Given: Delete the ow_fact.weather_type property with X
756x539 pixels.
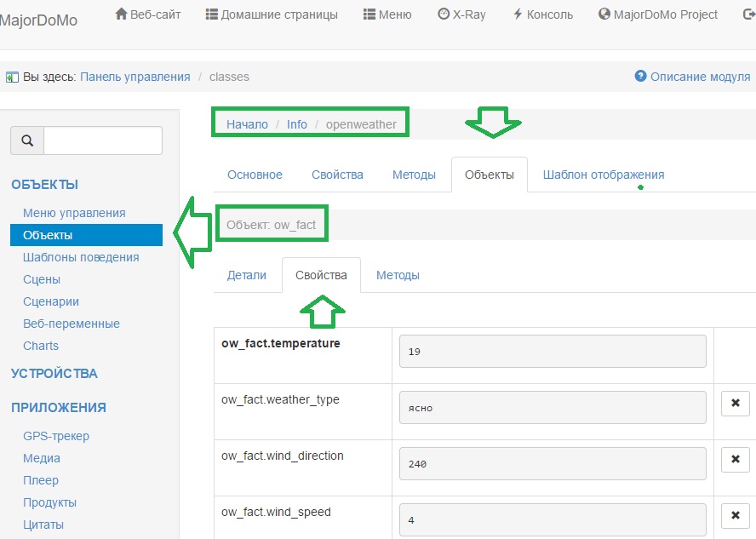Looking at the screenshot, I should coord(736,403).
